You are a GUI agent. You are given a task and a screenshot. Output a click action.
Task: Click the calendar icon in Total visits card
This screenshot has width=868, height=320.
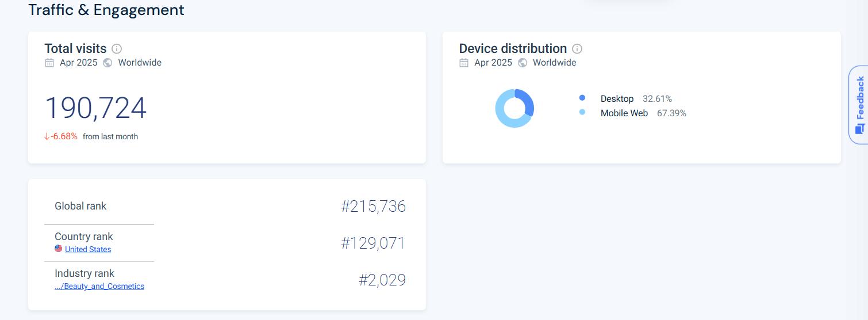(x=49, y=63)
